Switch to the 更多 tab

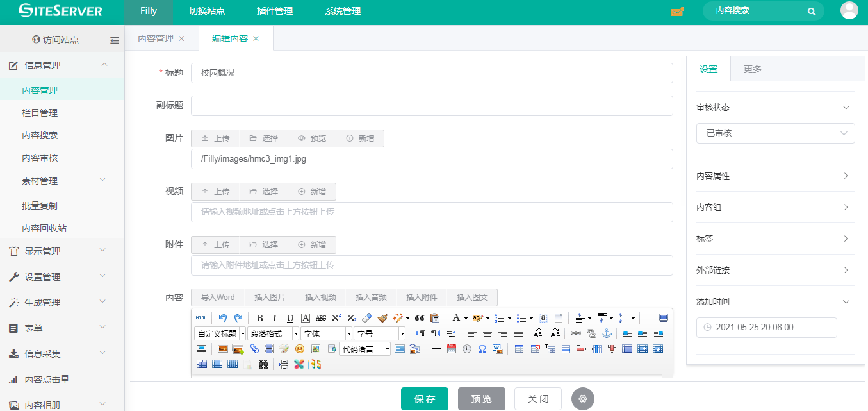(x=752, y=69)
